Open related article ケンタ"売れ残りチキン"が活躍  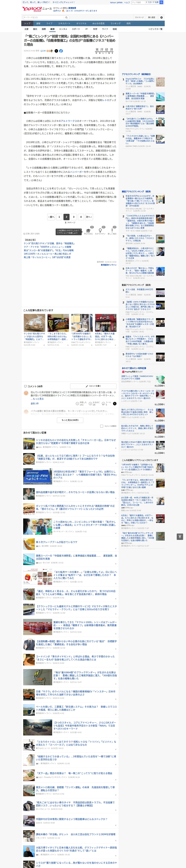click(49, 243)
